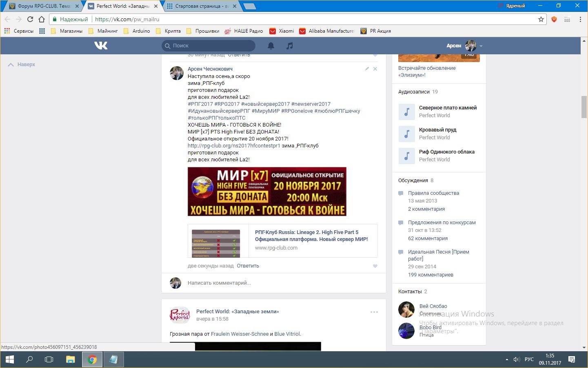Open the Магазины bookmark folder
This screenshot has height=368, width=588.
pyautogui.click(x=67, y=31)
